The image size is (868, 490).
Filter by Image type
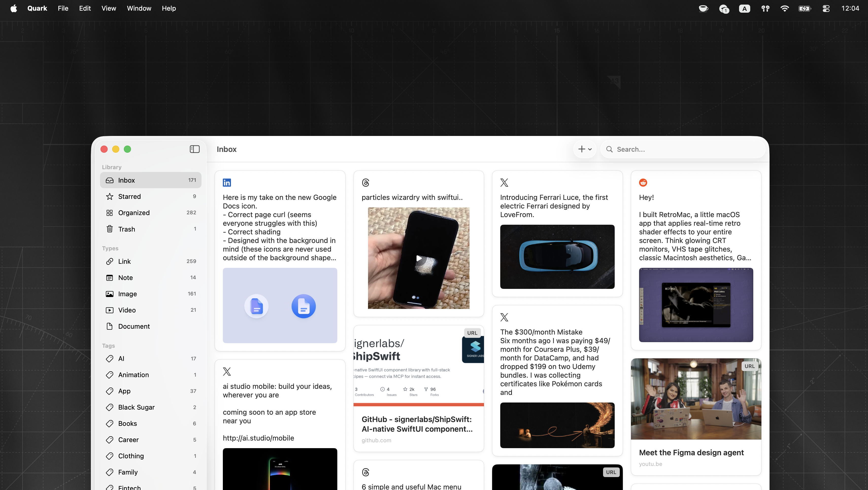151,294
